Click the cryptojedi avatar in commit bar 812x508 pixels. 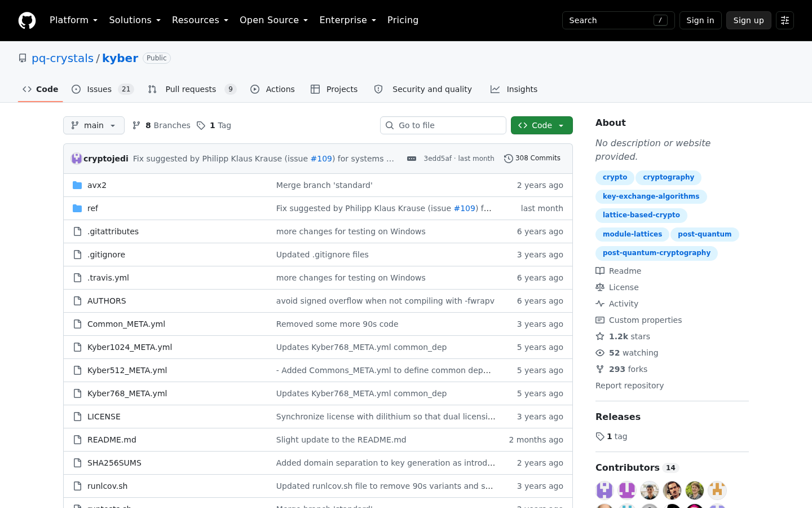(77, 159)
